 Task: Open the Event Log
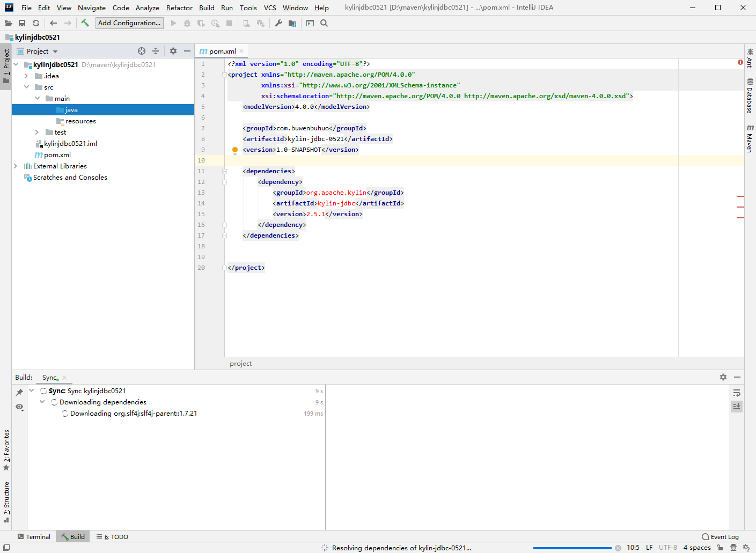(720, 536)
